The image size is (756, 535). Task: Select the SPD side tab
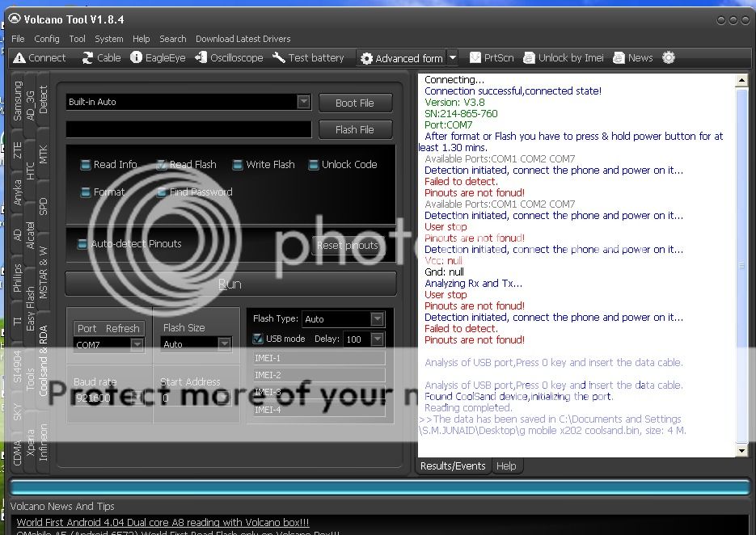coord(44,206)
